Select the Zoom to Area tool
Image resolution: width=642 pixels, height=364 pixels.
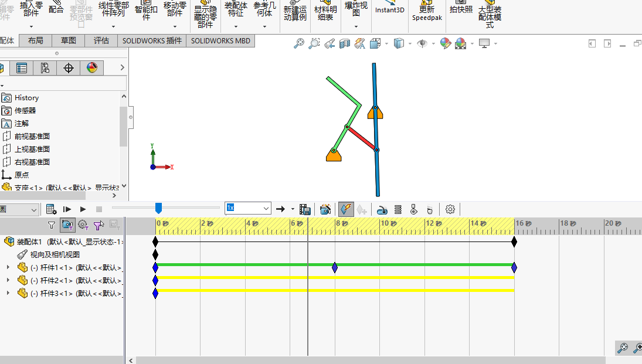click(x=314, y=43)
